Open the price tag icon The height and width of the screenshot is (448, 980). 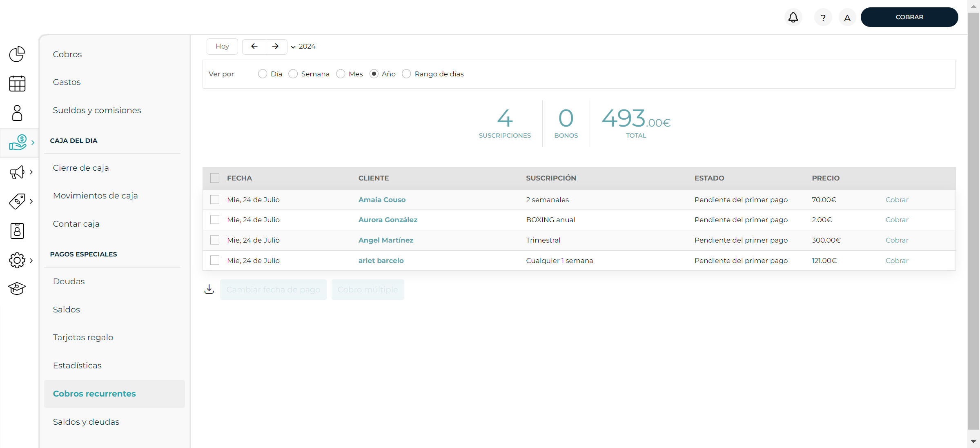[x=17, y=201]
